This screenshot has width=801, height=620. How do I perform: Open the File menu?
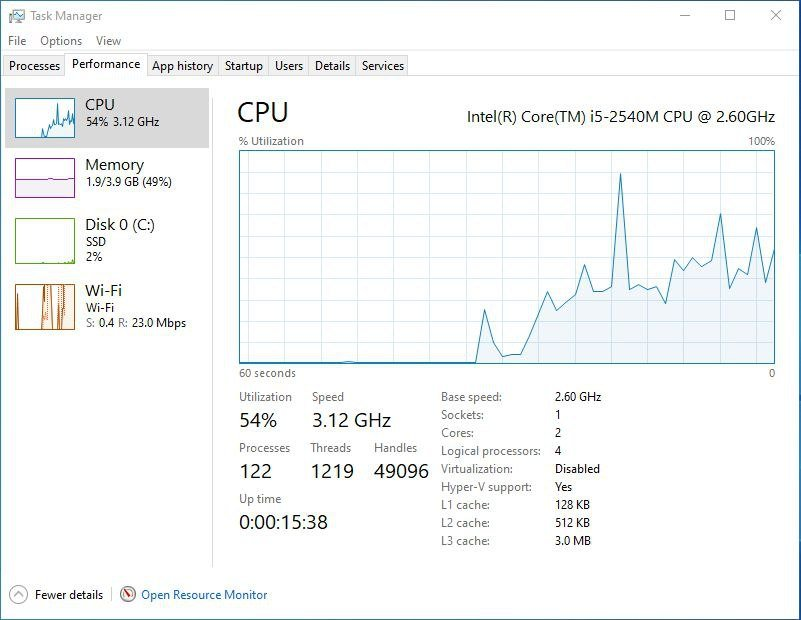coord(17,41)
